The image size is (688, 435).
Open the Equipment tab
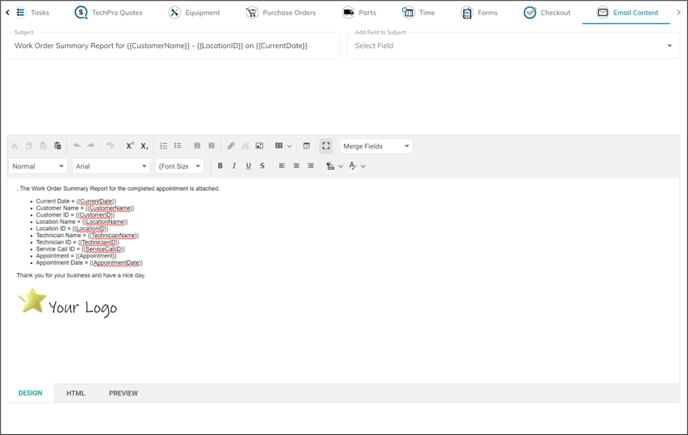(x=194, y=13)
